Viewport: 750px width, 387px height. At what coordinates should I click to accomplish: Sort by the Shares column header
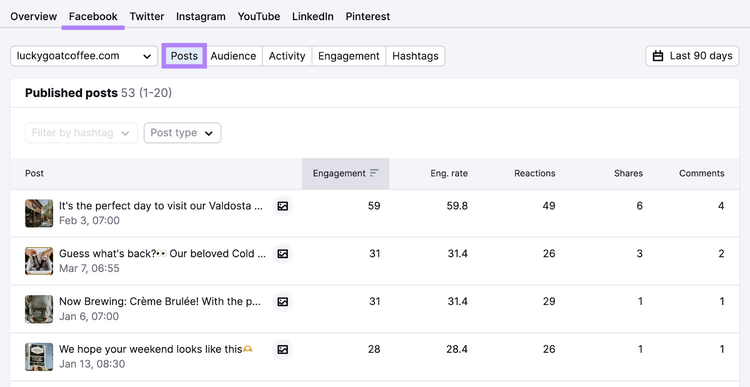pos(629,173)
